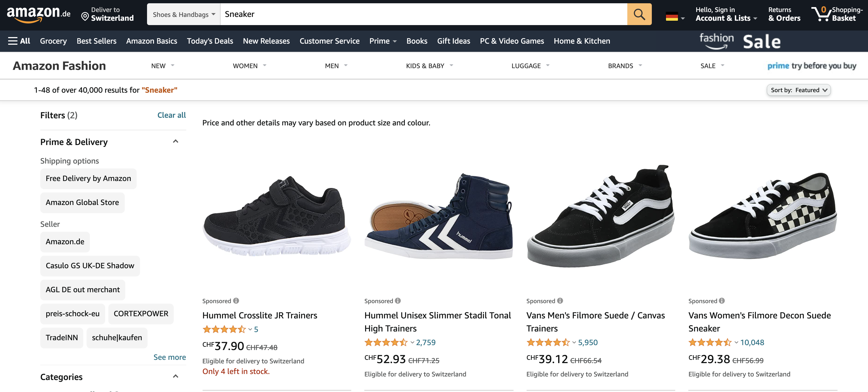Click the Amazon.de logo
Viewport: 868px width, 392px height.
click(x=38, y=14)
